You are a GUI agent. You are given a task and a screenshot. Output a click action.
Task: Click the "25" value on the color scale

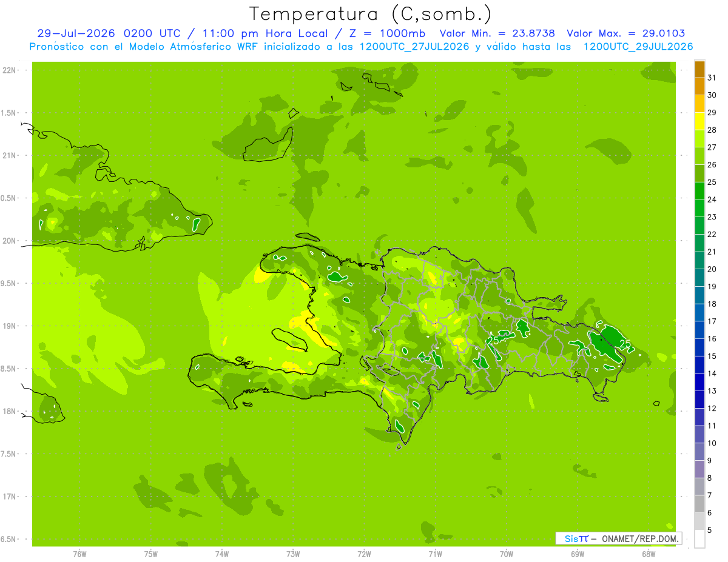point(713,182)
